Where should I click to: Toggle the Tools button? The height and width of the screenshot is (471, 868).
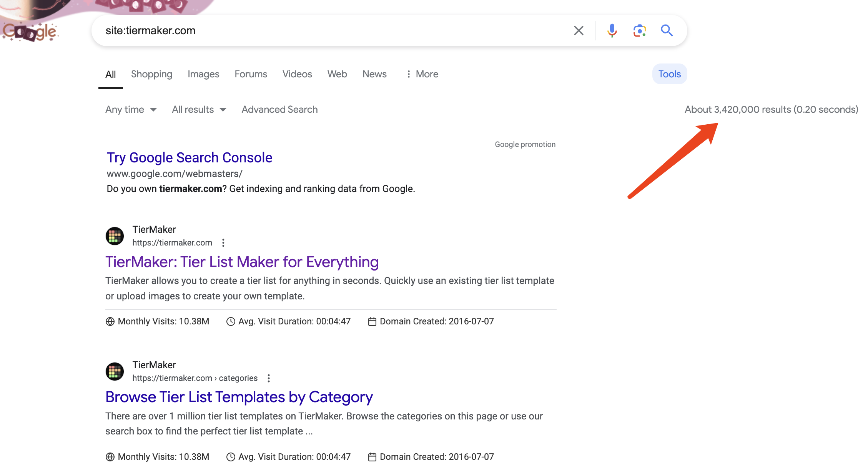pos(669,74)
